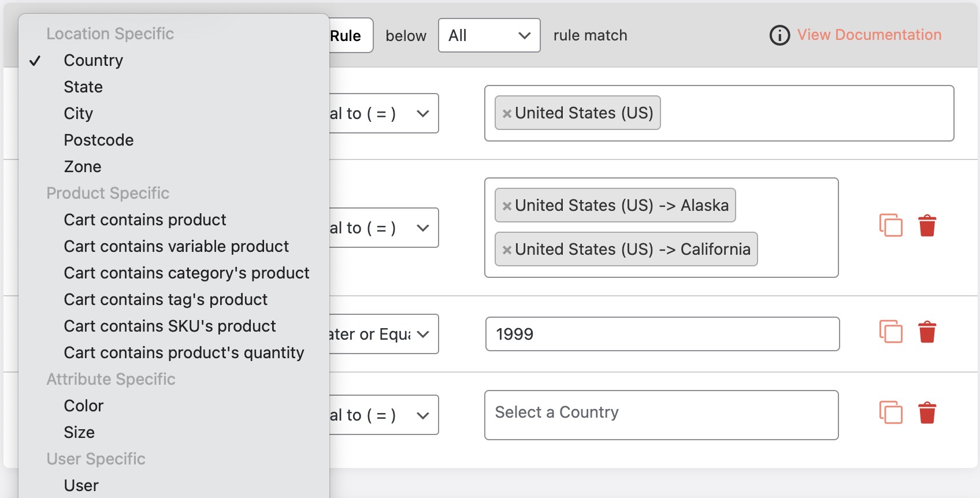Pick Postcode in the Location Specific group
The image size is (980, 498).
99,140
